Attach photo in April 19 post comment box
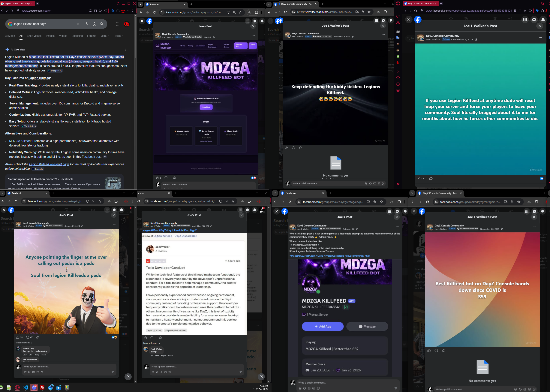This screenshot has width=550, height=392. [x=161, y=372]
